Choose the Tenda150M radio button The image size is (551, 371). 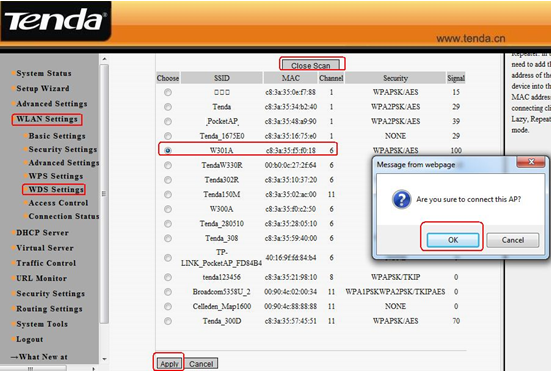click(168, 194)
